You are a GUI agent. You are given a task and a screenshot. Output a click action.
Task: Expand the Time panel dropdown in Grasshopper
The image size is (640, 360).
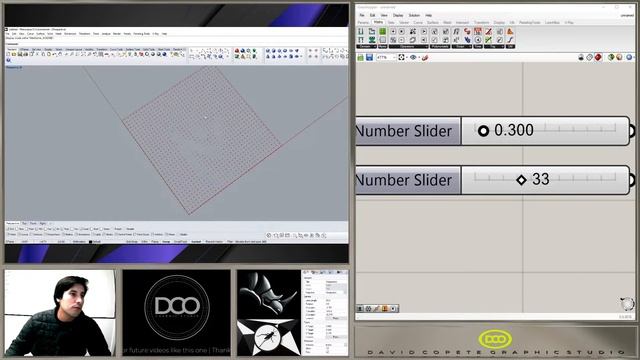[478, 47]
